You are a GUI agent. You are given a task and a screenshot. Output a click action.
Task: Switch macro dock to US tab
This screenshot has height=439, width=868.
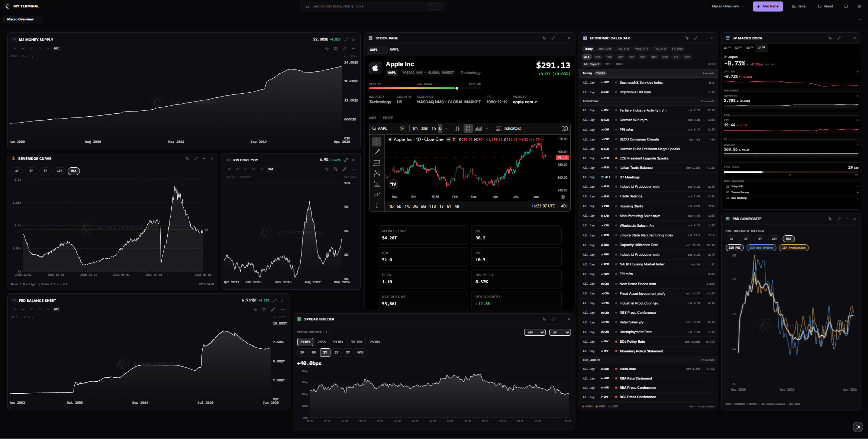point(727,48)
